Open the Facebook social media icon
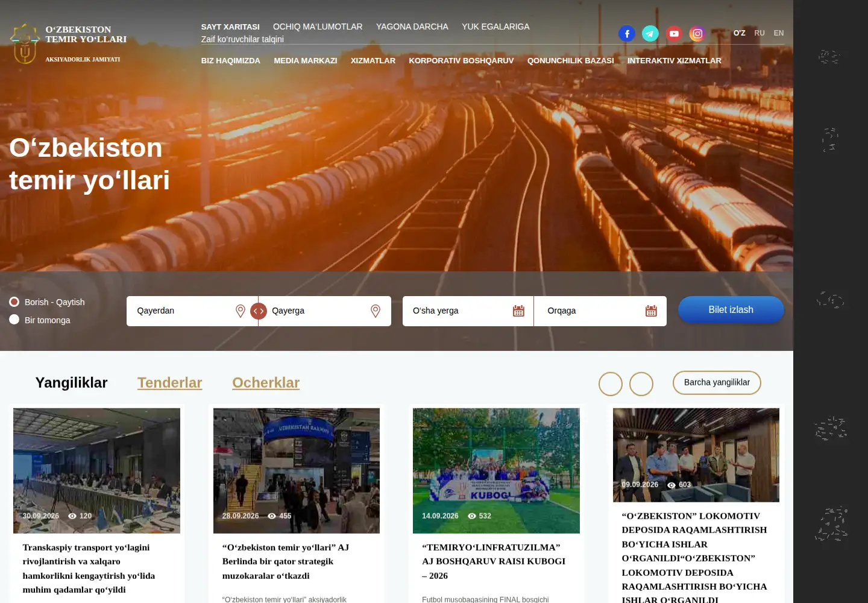The width and height of the screenshot is (868, 603). [627, 34]
